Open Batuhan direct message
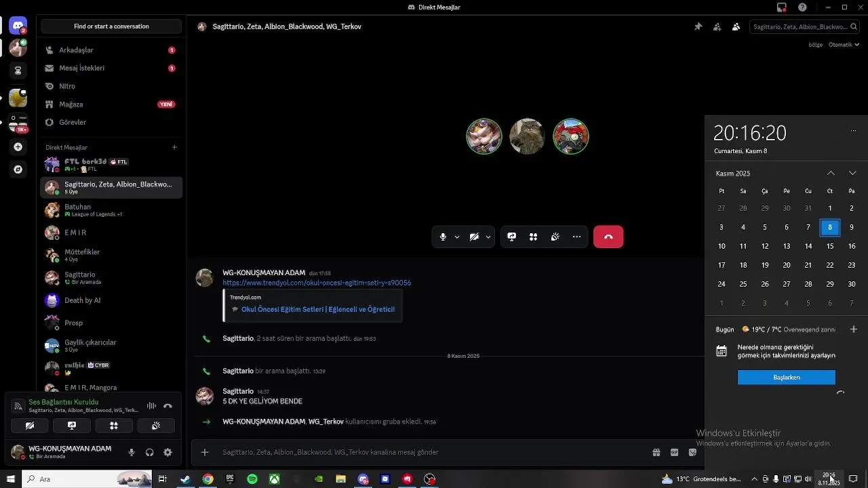This screenshot has width=868, height=488. [111, 210]
